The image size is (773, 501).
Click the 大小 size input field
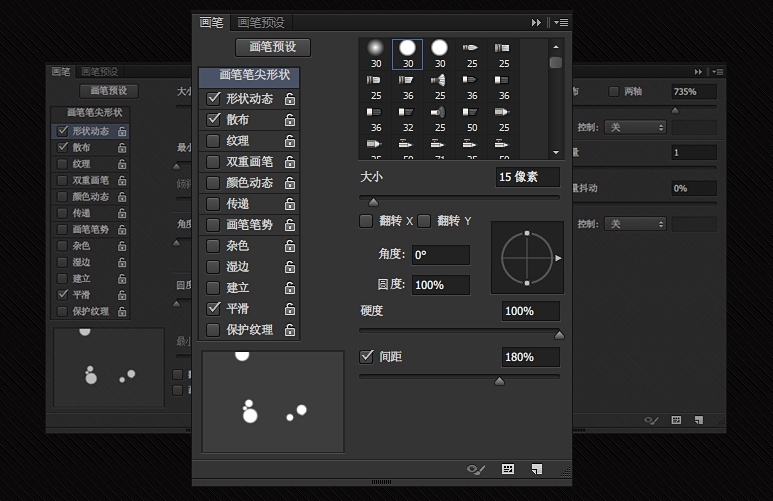pos(527,177)
